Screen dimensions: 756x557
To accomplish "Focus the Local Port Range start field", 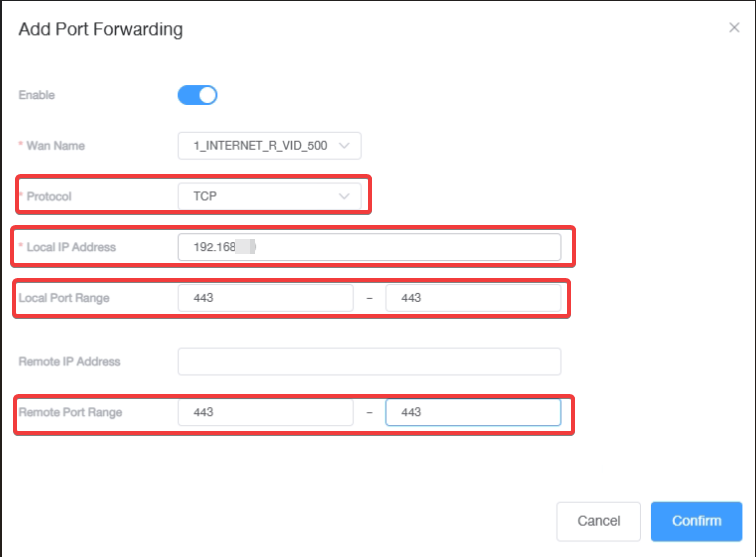I will coord(265,298).
